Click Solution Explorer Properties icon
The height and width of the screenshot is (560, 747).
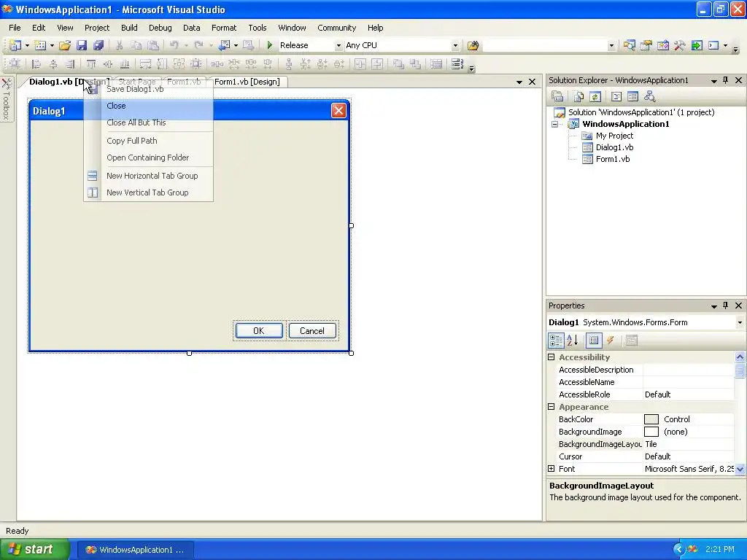point(557,97)
